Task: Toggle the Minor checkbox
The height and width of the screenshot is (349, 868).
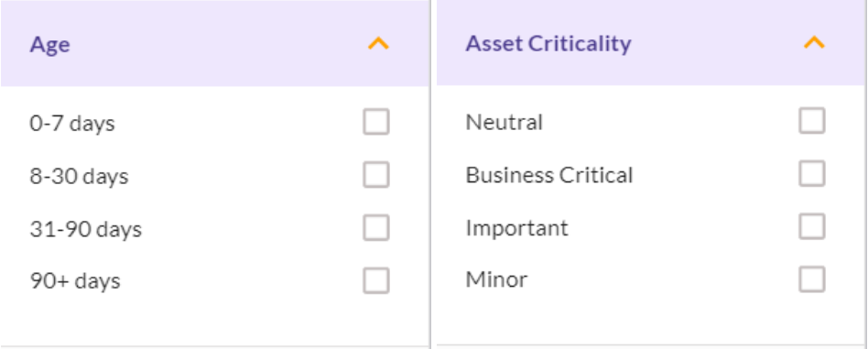Action: pyautogui.click(x=812, y=279)
